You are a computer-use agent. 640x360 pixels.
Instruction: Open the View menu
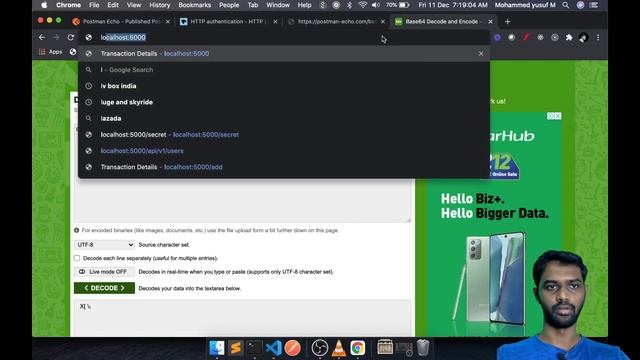click(x=134, y=5)
